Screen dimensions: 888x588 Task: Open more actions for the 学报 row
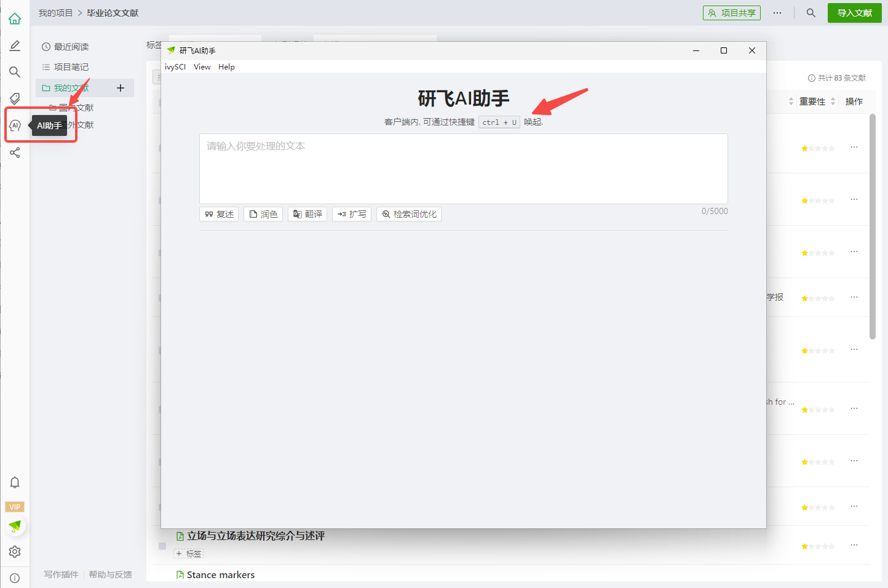tap(854, 297)
